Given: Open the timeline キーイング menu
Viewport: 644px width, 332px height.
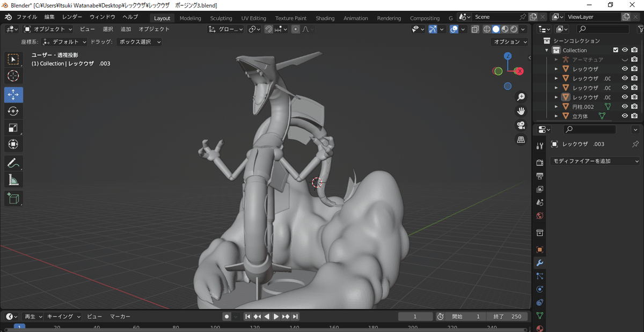Looking at the screenshot, I should tap(63, 316).
